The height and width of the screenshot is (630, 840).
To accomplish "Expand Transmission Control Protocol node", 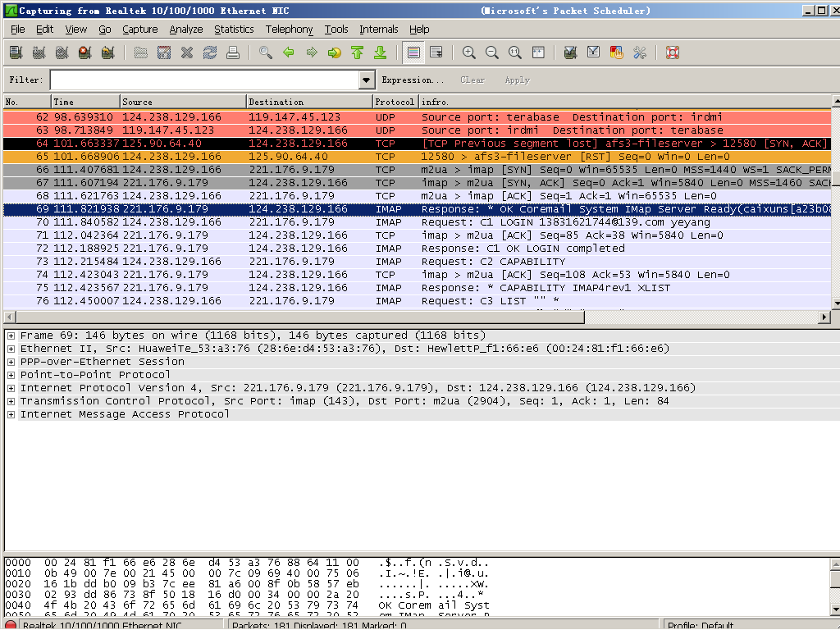I will coord(11,401).
